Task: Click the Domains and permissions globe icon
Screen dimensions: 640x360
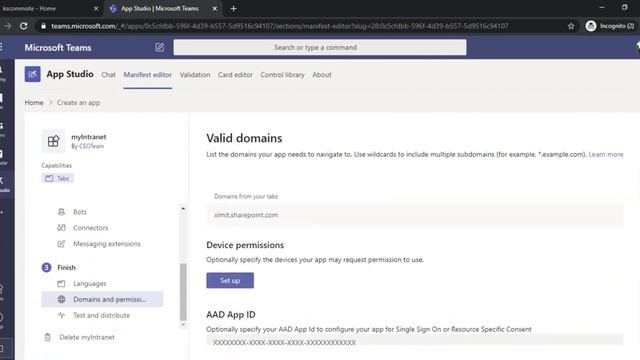Action: (x=61, y=299)
